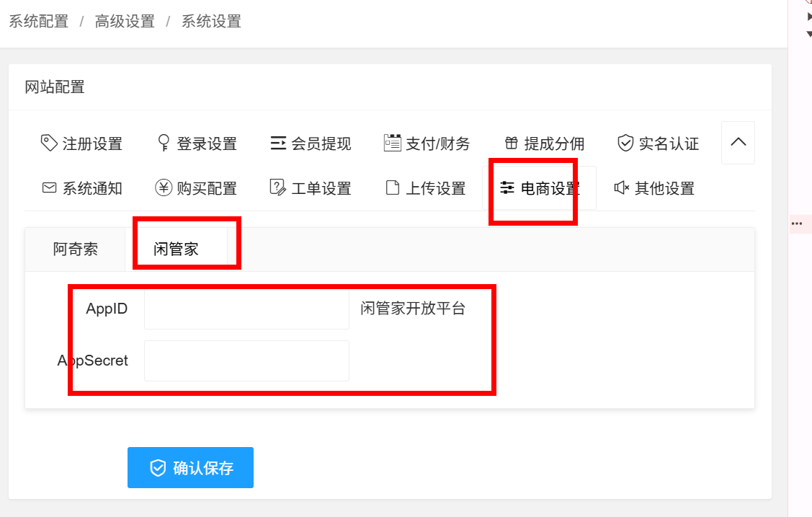Click the speaker icon for 其他设置
The height and width of the screenshot is (517, 812).
[x=621, y=187]
